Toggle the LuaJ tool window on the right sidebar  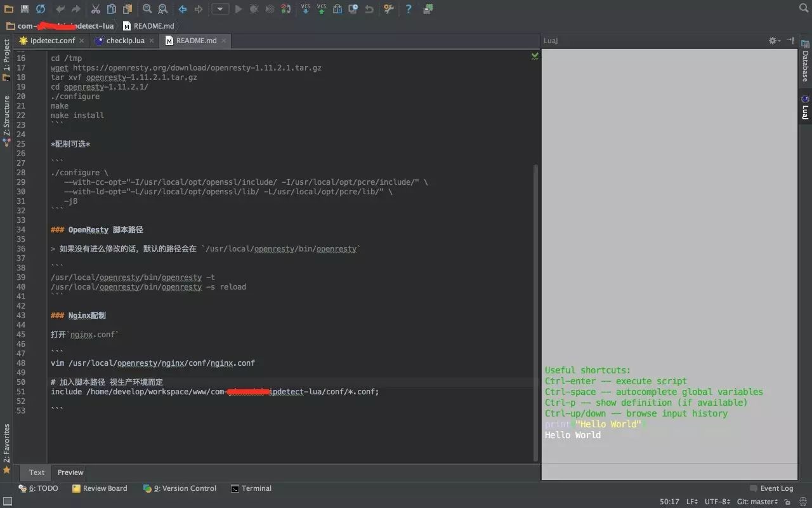[805, 107]
